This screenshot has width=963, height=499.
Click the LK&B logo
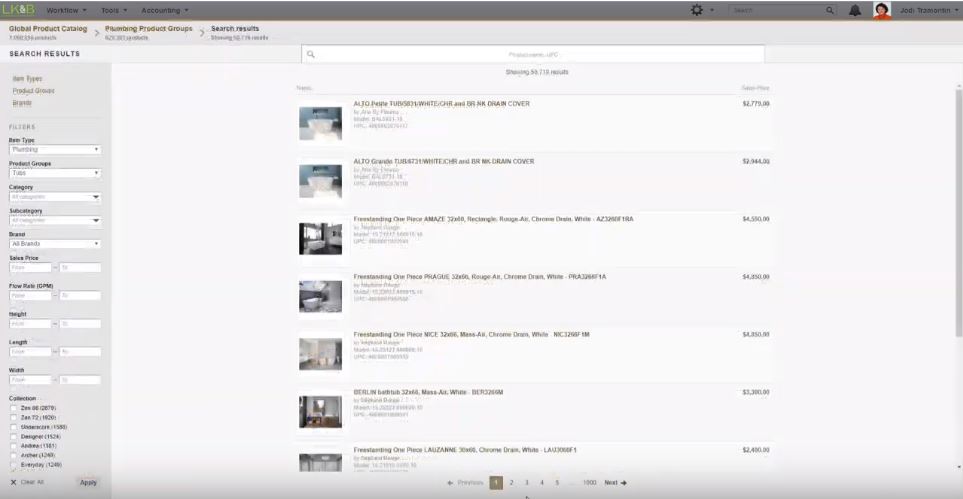(19, 10)
